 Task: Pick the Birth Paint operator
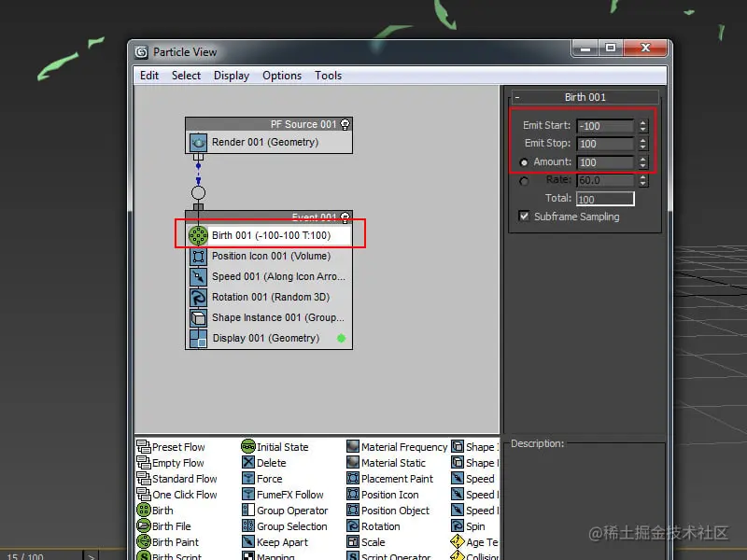(x=168, y=542)
